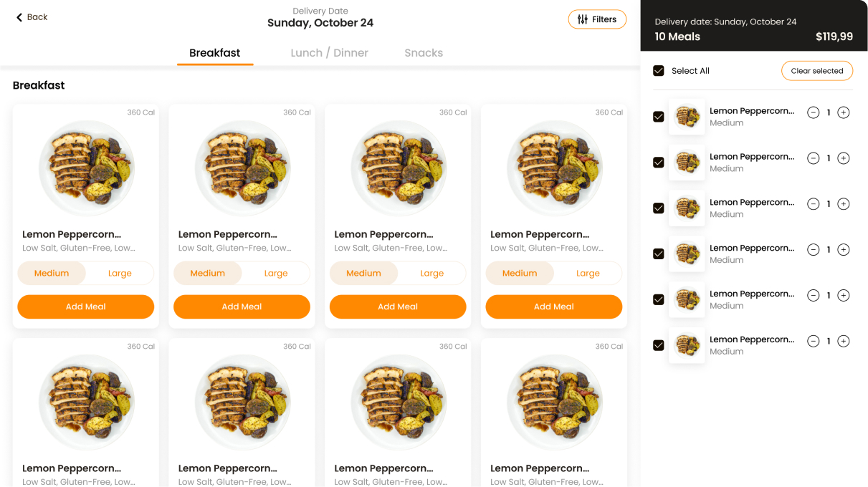Switch to the Lunch / Dinner tab

(329, 53)
